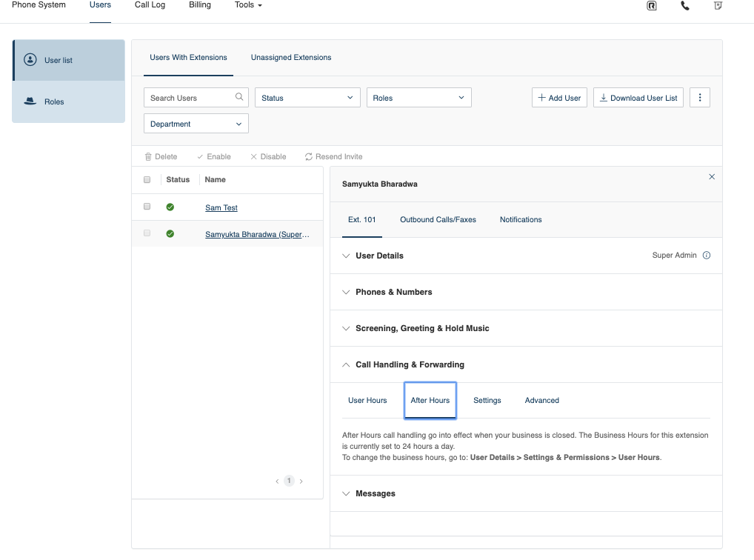Click the Add User button

pos(559,97)
